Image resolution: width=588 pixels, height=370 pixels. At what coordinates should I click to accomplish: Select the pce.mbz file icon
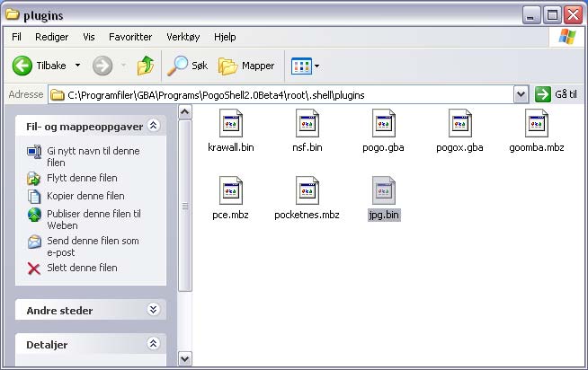(x=231, y=190)
